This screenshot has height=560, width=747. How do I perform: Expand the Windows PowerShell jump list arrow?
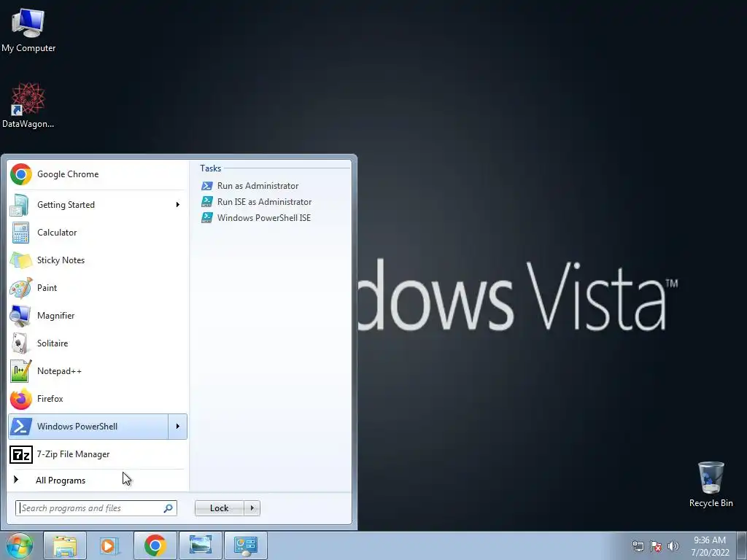pos(178,426)
